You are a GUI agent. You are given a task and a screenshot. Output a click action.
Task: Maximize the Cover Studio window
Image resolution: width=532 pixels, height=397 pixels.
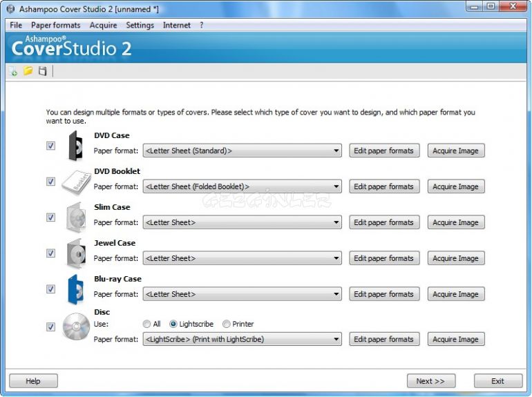click(x=491, y=6)
